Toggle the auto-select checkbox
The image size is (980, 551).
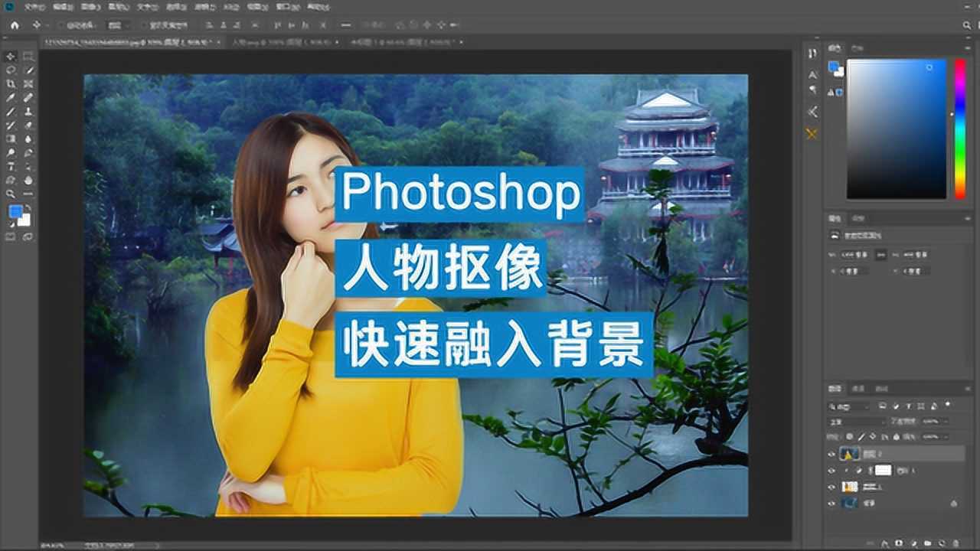(x=61, y=25)
